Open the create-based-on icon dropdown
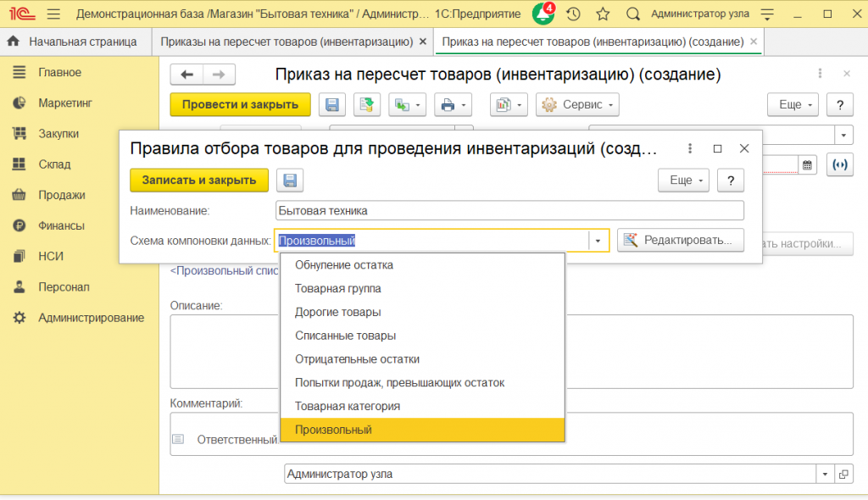The height and width of the screenshot is (500, 868). (408, 104)
